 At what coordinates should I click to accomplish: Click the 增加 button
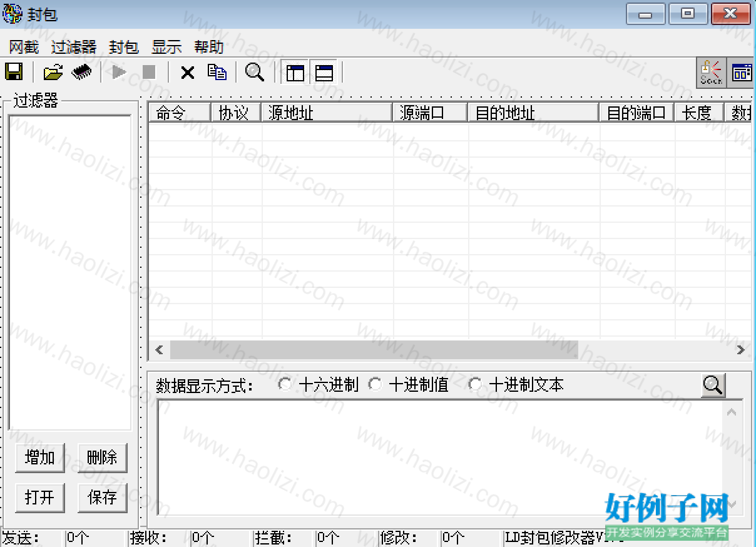click(39, 458)
